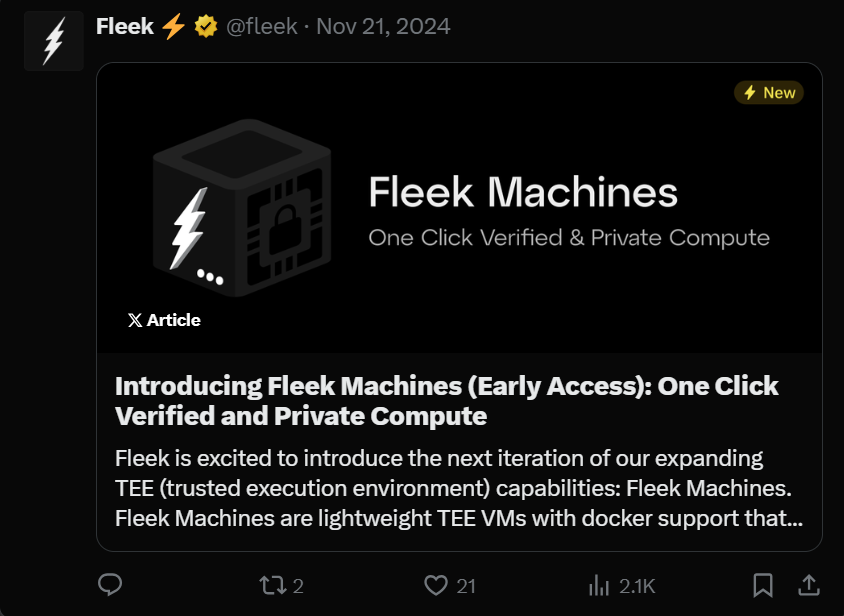Click the gold verified badge beside Fleek
844x616 pixels.
tap(206, 27)
